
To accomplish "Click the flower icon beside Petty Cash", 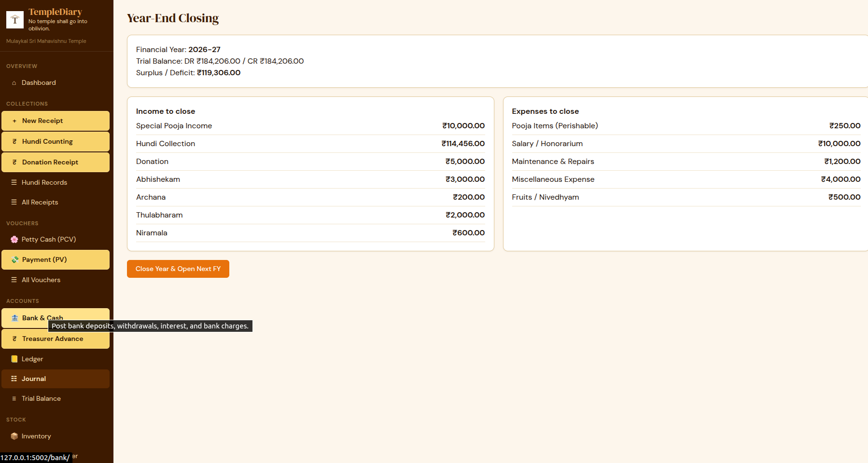I will click(x=14, y=239).
